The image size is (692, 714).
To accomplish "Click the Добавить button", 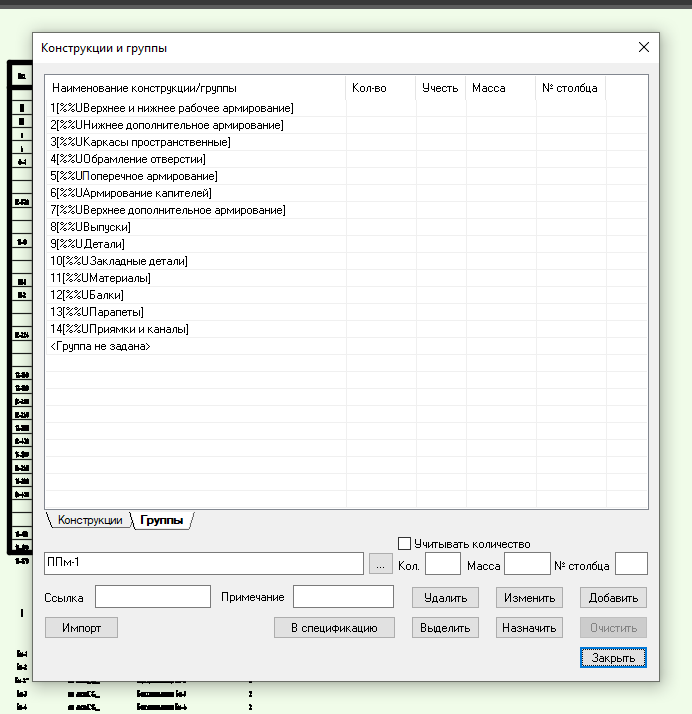I will coord(613,597).
